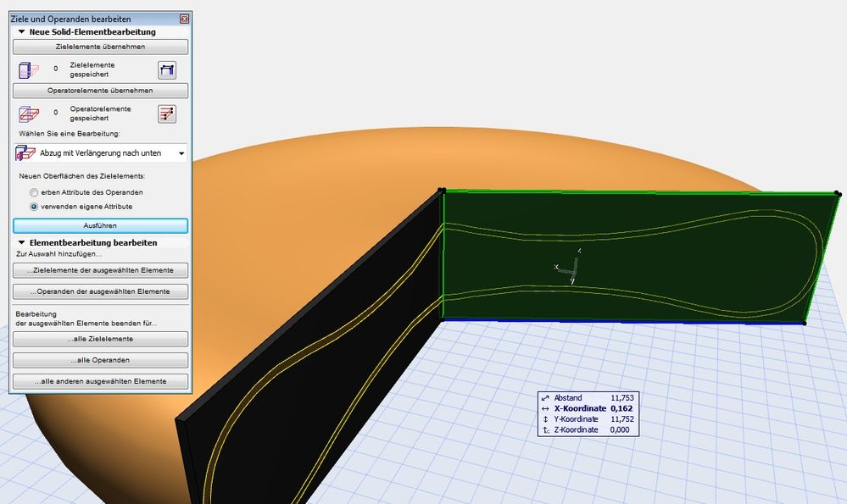Open the 'Abzug mit Verlängerung nach unten' dropdown
847x504 pixels.
pos(101,153)
